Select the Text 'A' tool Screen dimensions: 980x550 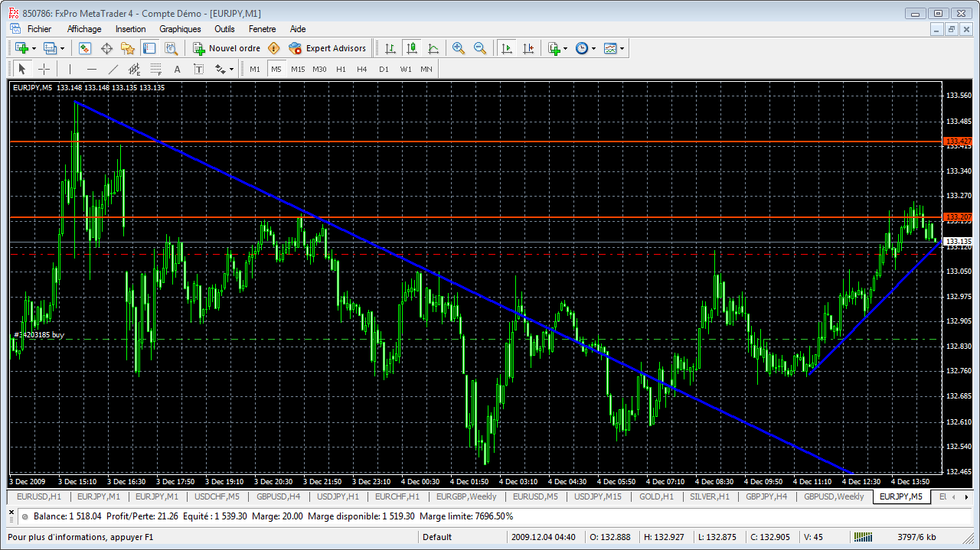coord(177,69)
